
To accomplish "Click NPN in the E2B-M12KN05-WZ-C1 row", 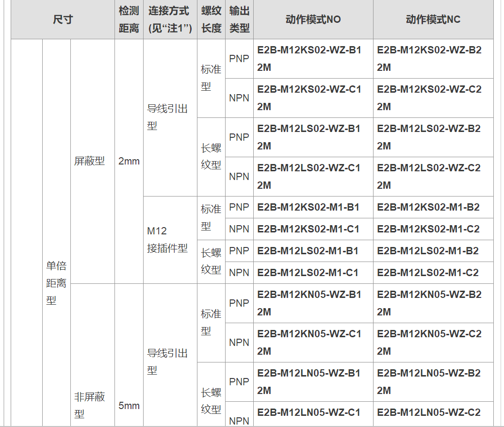I will (240, 343).
